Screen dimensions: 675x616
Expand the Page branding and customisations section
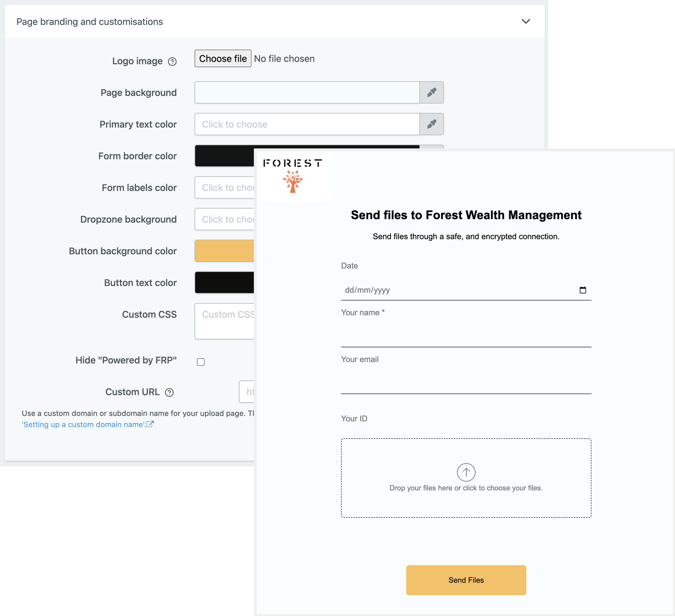[x=526, y=21]
